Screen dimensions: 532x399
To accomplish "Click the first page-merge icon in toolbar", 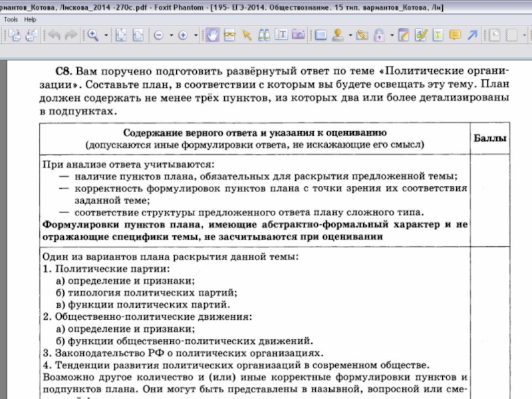I will pos(15,35).
